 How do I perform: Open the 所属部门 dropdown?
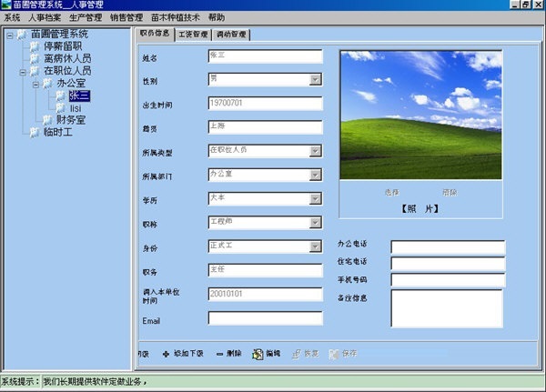pos(315,176)
